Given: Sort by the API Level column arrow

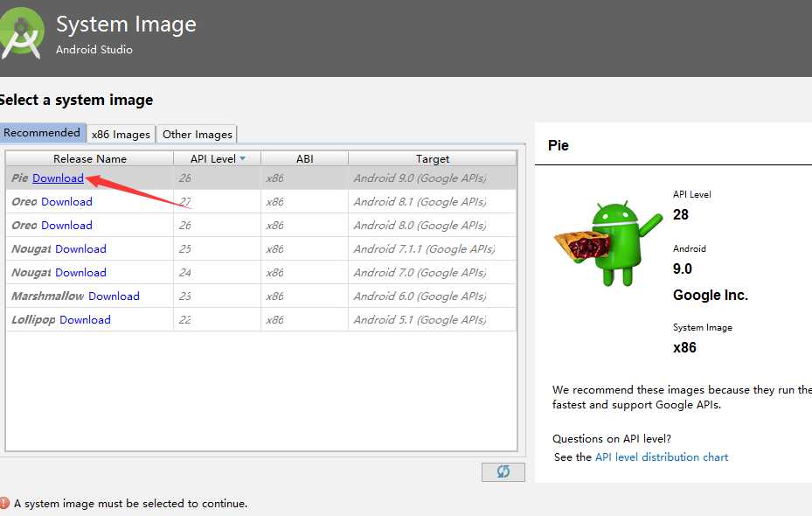Looking at the screenshot, I should pos(242,158).
